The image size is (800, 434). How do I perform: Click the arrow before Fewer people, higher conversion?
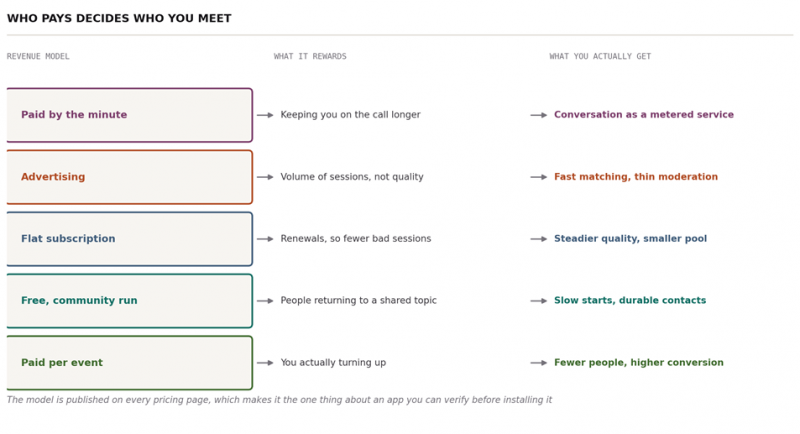click(x=539, y=363)
